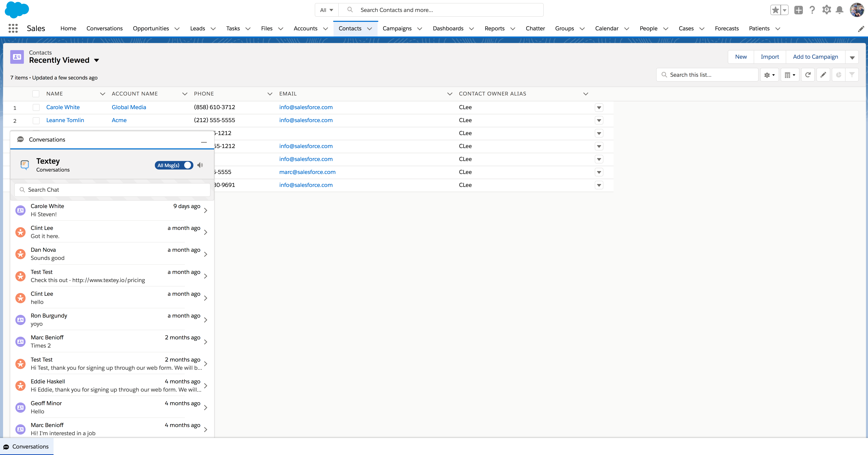
Task: Open the Setup gear icon
Action: (x=826, y=10)
